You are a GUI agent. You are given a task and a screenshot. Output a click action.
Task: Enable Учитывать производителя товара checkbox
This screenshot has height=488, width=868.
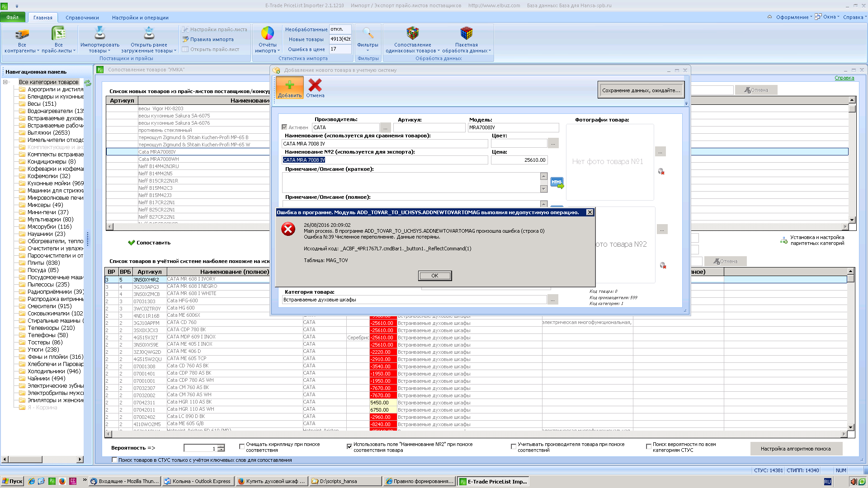coord(513,447)
